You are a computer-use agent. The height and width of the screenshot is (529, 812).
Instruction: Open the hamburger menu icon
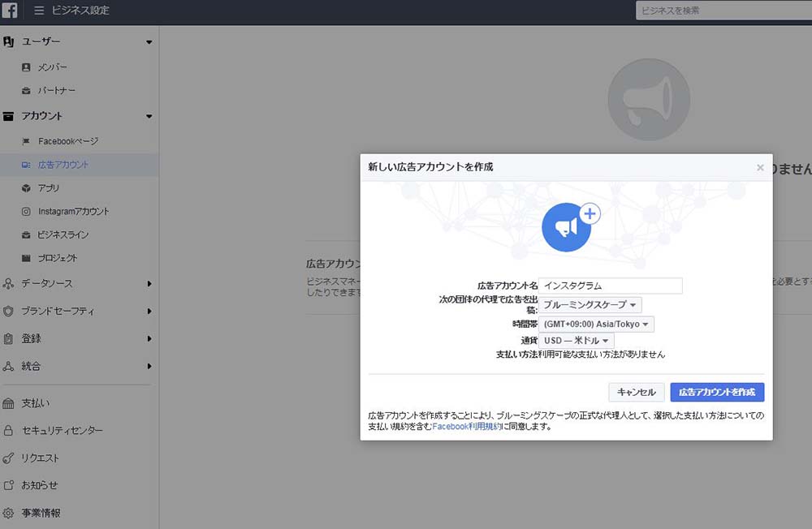(x=39, y=11)
